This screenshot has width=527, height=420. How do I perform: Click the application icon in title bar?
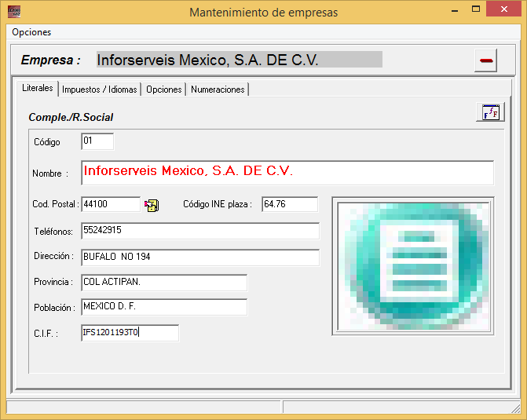click(14, 12)
